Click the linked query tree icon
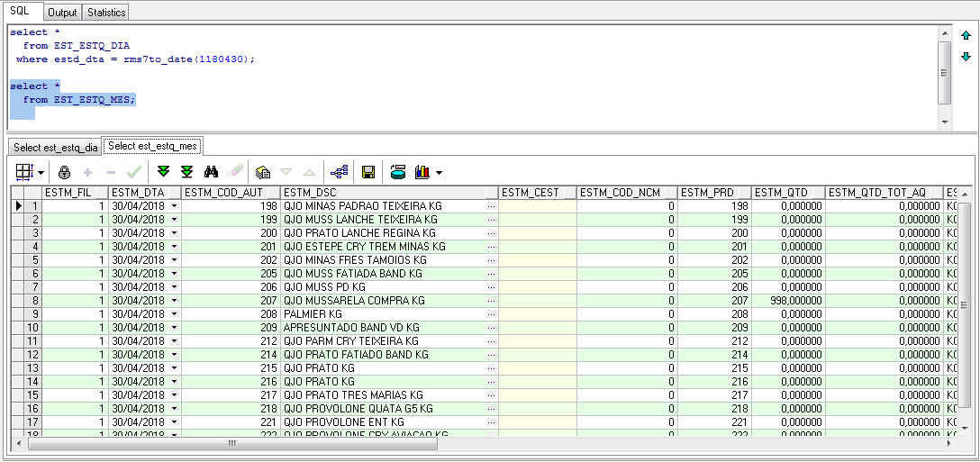This screenshot has height=462, width=980. click(339, 171)
